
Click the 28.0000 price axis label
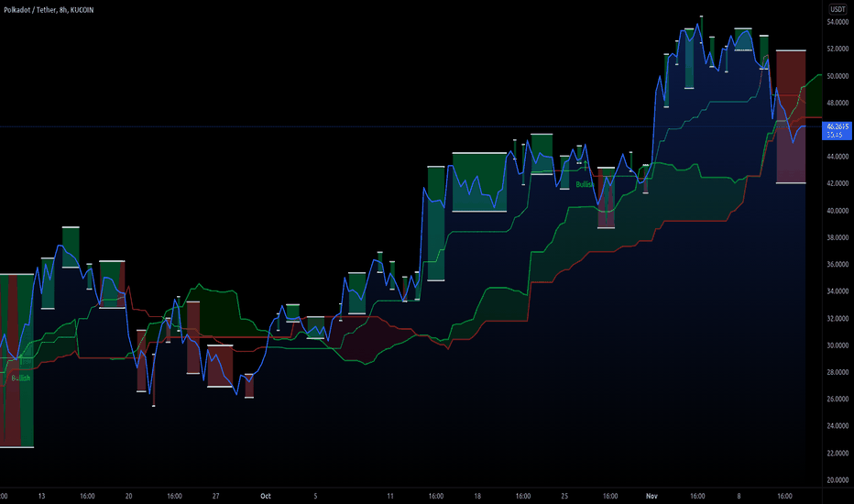pos(838,373)
